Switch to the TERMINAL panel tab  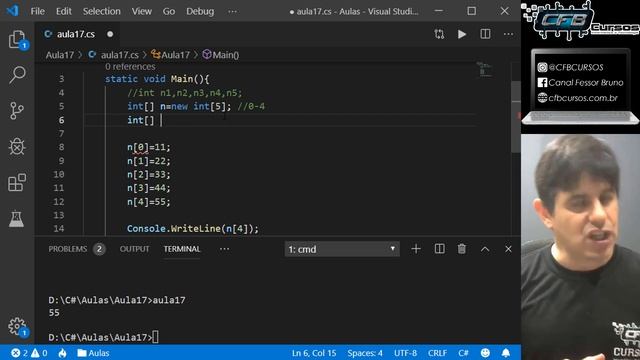tap(182, 249)
